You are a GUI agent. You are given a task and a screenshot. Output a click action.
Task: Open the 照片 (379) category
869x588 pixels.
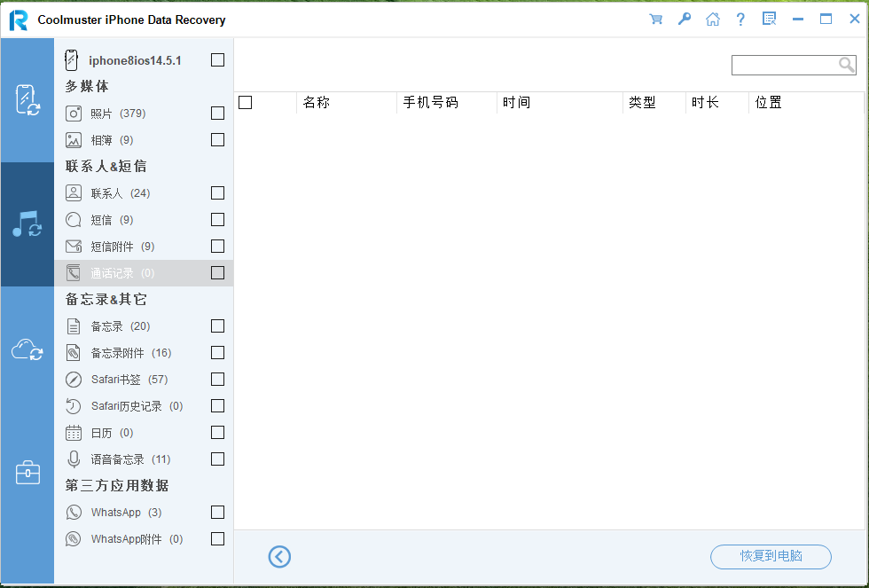[144, 113]
